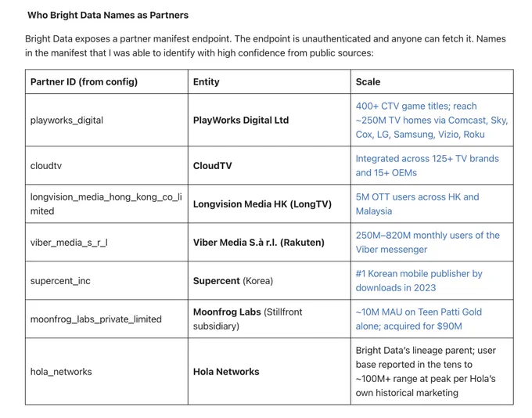
Task: Select the PlayWorks Digital Ltd entity cell
Action: (x=269, y=121)
